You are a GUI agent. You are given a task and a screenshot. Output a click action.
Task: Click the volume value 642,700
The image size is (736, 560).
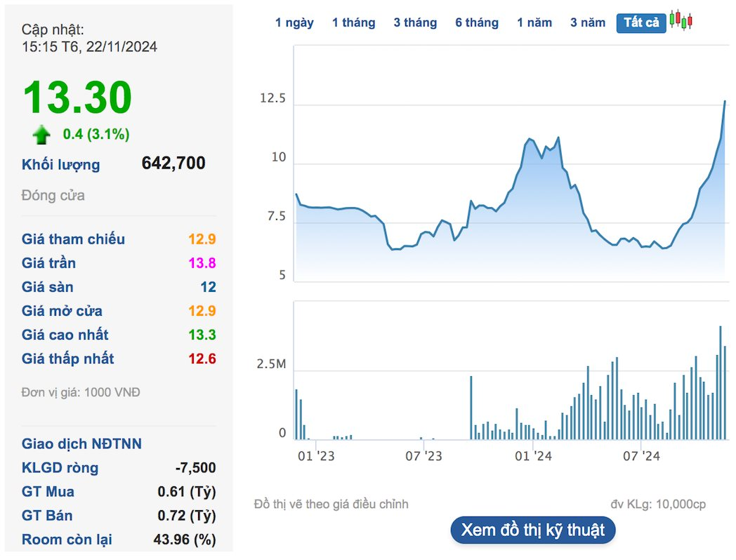(x=173, y=163)
